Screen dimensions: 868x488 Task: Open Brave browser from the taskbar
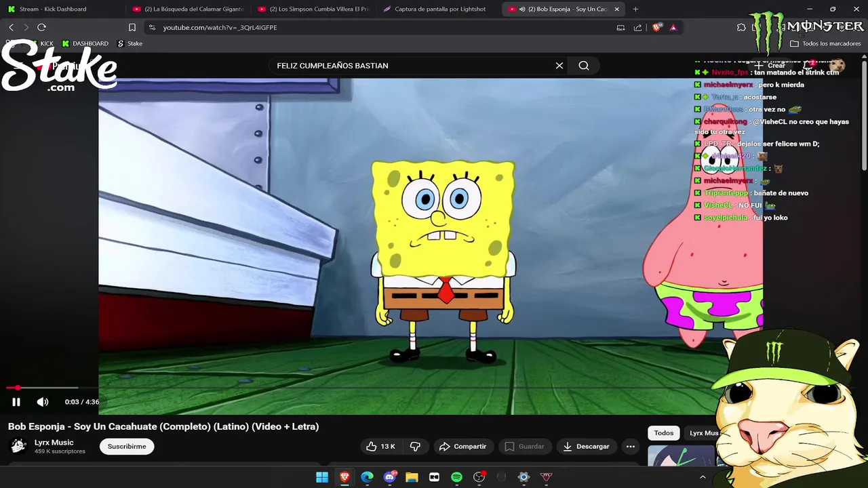[344, 477]
